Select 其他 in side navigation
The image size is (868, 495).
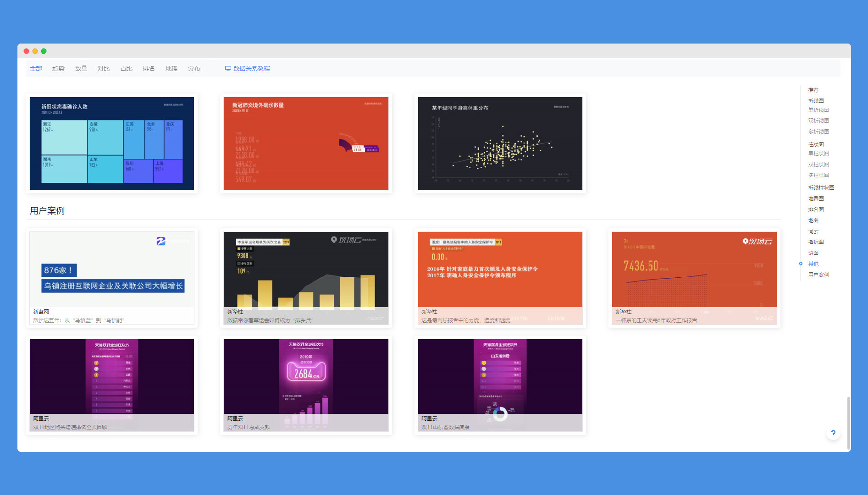813,264
